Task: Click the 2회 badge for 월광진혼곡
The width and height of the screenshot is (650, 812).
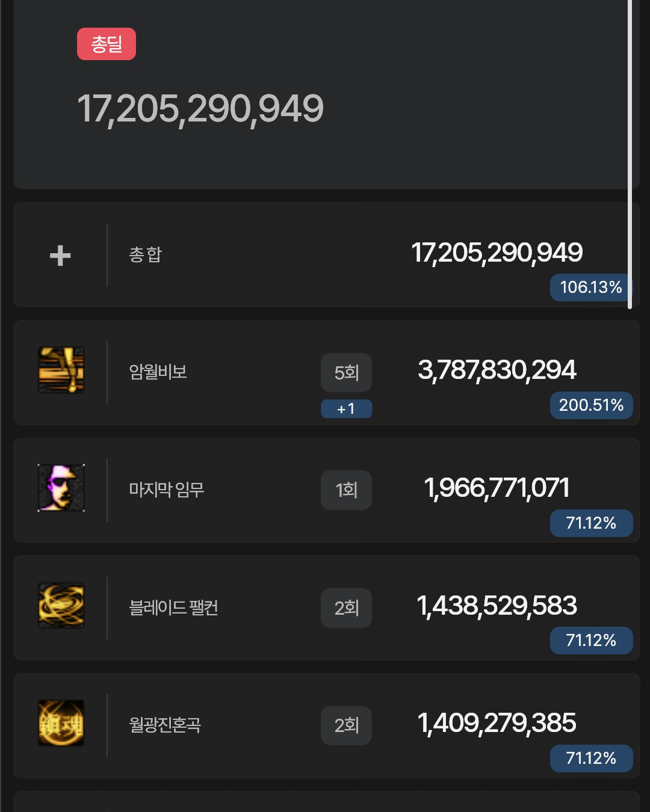Action: (346, 725)
